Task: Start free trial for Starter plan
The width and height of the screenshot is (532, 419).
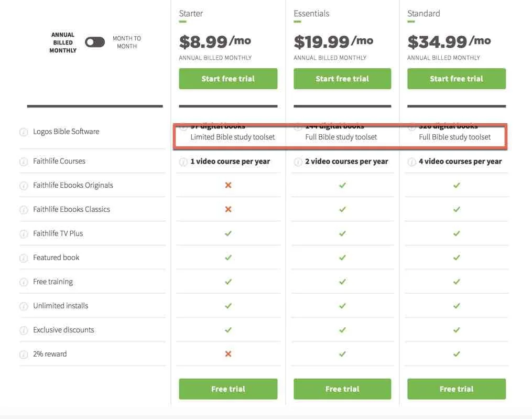Action: (x=228, y=79)
